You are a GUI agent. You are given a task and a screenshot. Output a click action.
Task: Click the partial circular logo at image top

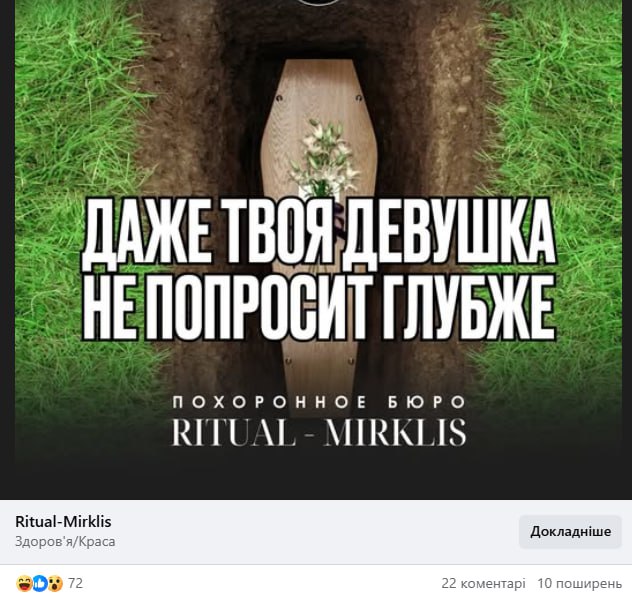(x=318, y=2)
